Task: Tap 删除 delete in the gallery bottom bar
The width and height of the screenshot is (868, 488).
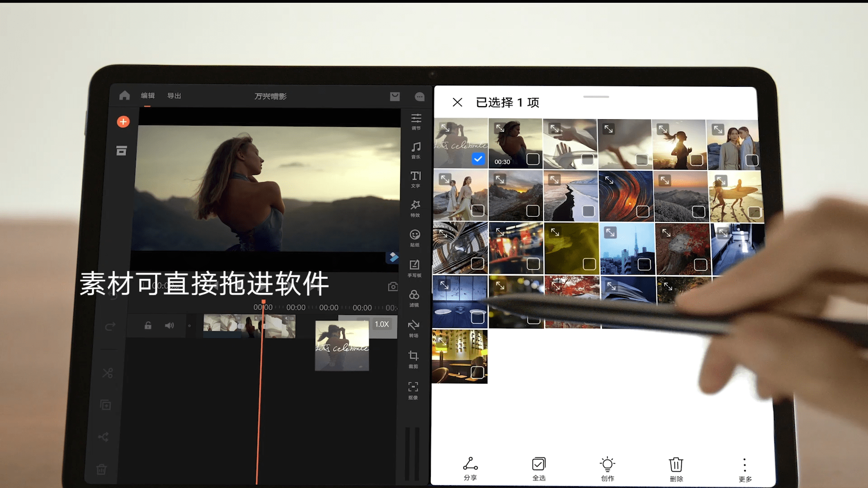Action: click(x=676, y=469)
